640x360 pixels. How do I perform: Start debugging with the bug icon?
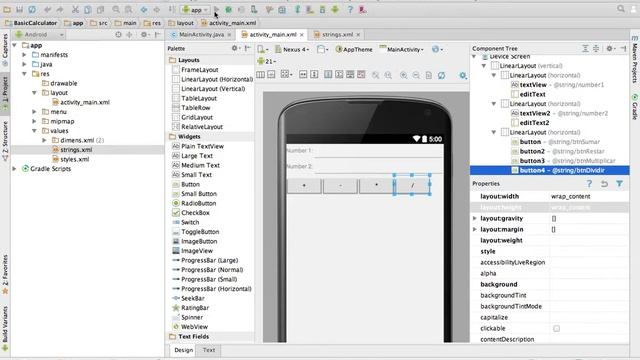tap(229, 9)
